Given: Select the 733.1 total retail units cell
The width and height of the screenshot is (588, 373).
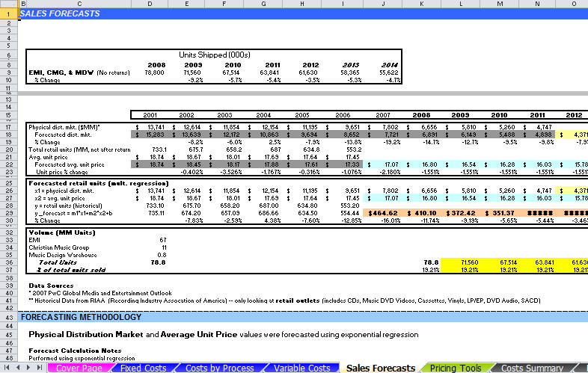Looking at the screenshot, I should (159, 149).
